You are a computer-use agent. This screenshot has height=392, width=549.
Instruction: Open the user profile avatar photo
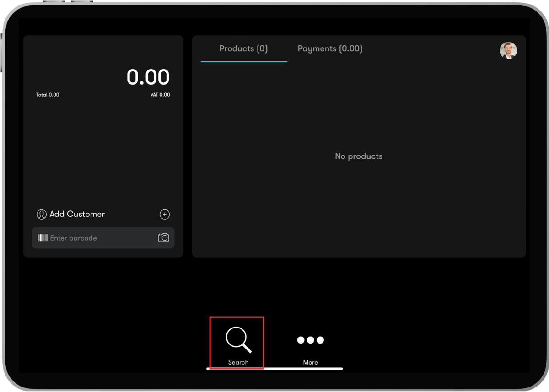(508, 51)
